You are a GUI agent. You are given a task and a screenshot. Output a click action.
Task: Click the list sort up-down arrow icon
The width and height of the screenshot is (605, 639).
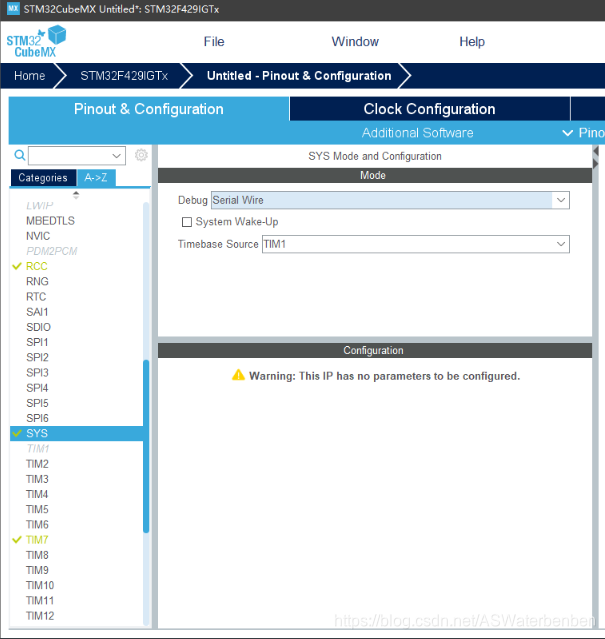pos(76,195)
